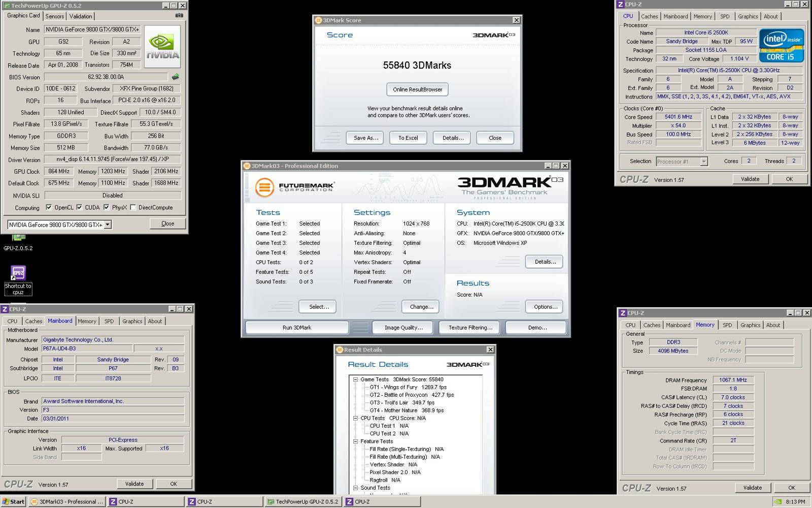Collapse the Feature Tests tree node
The height and width of the screenshot is (508, 812).
click(356, 441)
